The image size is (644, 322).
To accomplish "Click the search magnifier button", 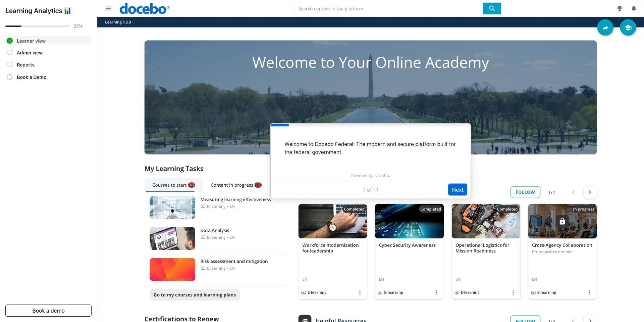I will pos(492,8).
